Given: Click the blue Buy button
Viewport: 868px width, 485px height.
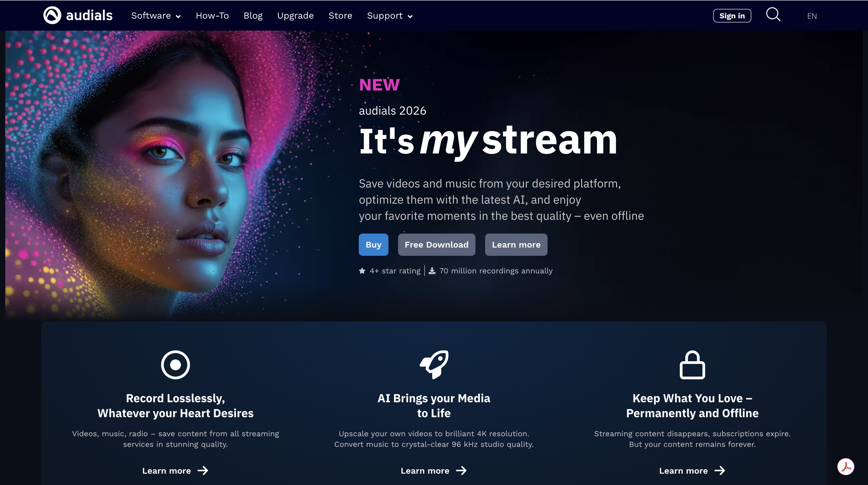Looking at the screenshot, I should 373,244.
